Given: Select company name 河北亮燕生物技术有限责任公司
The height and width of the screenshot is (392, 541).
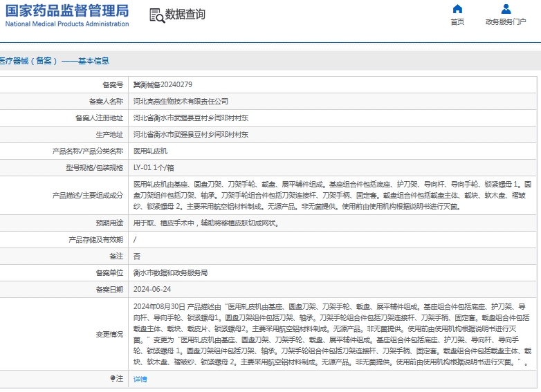Looking at the screenshot, I should (181, 102).
